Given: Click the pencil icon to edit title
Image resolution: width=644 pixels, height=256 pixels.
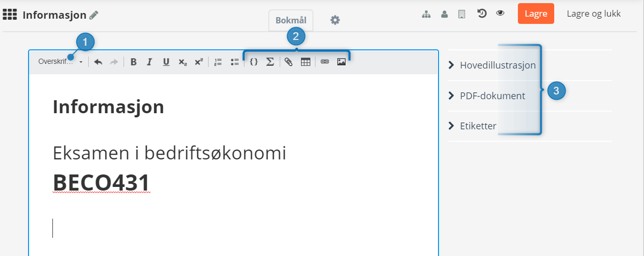Looking at the screenshot, I should pyautogui.click(x=93, y=15).
